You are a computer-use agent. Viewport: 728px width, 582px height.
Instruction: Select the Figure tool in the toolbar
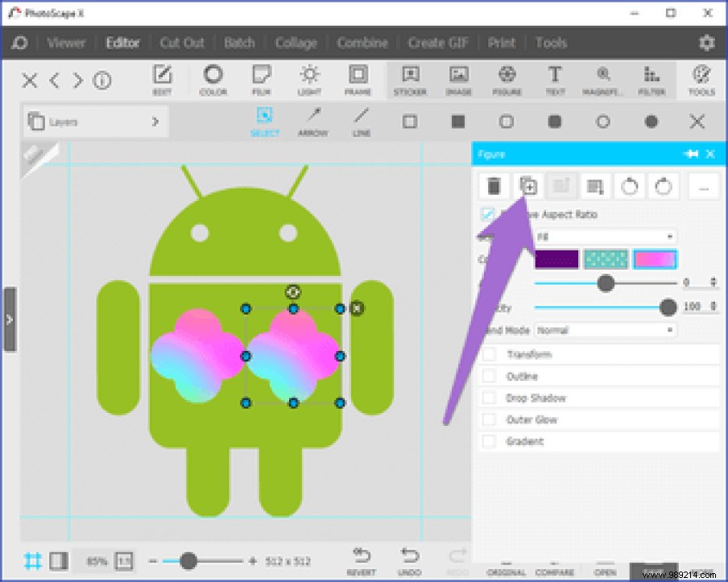(507, 80)
